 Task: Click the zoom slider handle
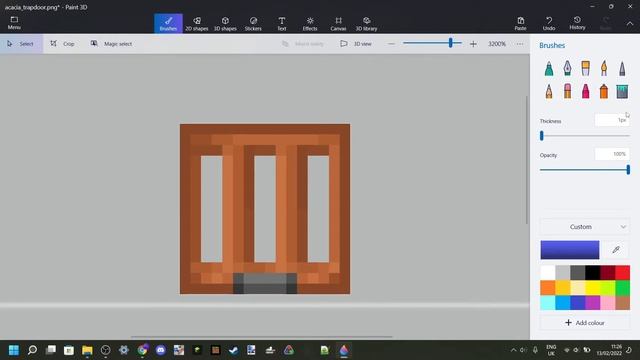pyautogui.click(x=451, y=43)
